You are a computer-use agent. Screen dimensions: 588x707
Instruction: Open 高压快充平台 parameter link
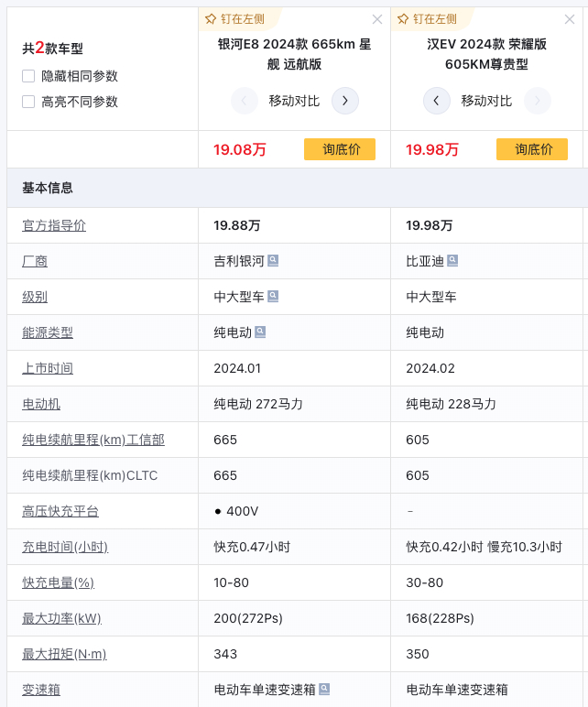point(60,511)
